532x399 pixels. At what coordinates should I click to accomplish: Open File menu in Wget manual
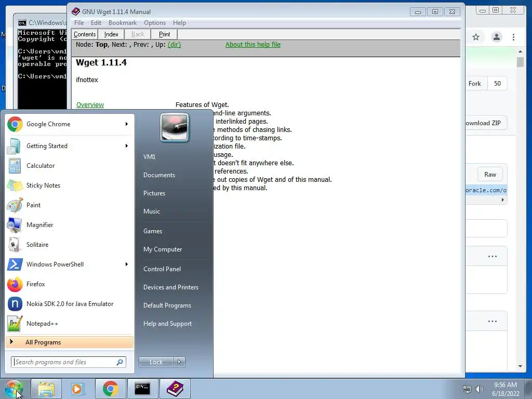[x=79, y=23]
